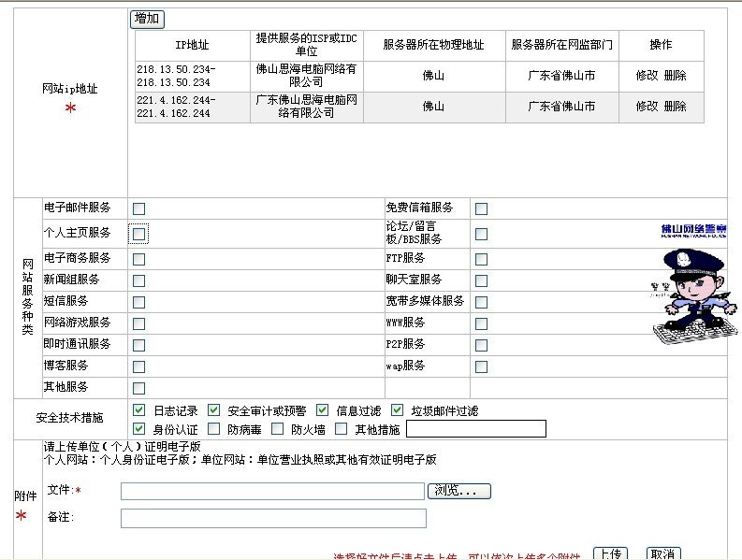The width and height of the screenshot is (742, 560).
Task: Click IP cell 221.4.162.244-221.4.162.244
Action: [x=192, y=107]
